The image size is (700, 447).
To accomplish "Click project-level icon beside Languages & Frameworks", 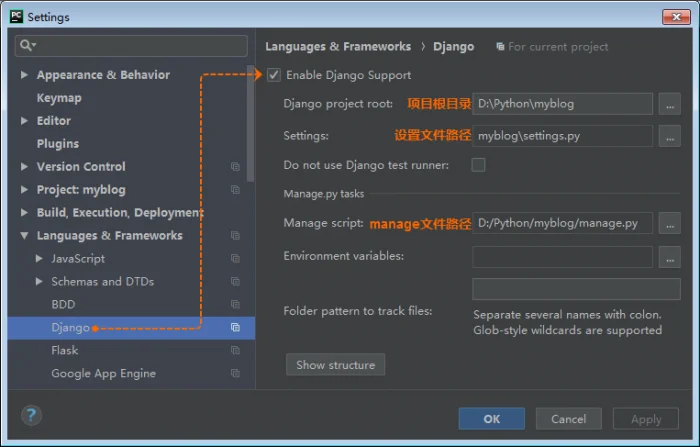I will (235, 235).
